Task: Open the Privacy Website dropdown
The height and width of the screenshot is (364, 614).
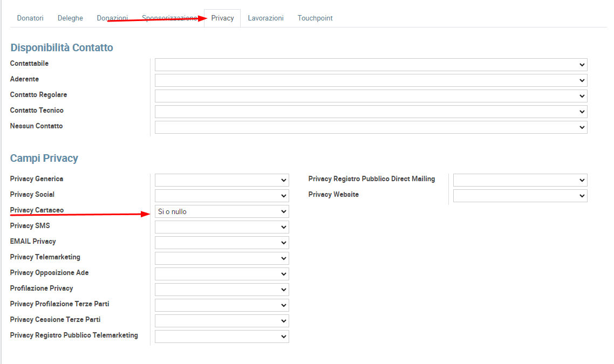Action: (520, 196)
